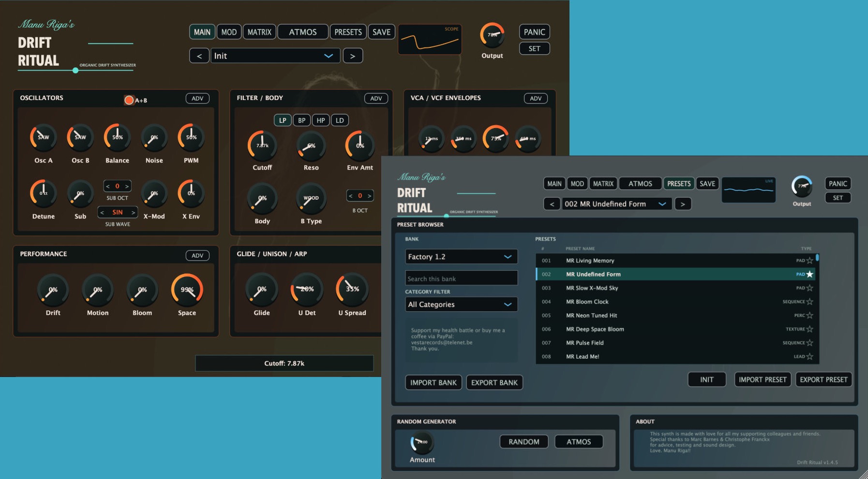Open the All Categories filter dropdown

pos(461,305)
